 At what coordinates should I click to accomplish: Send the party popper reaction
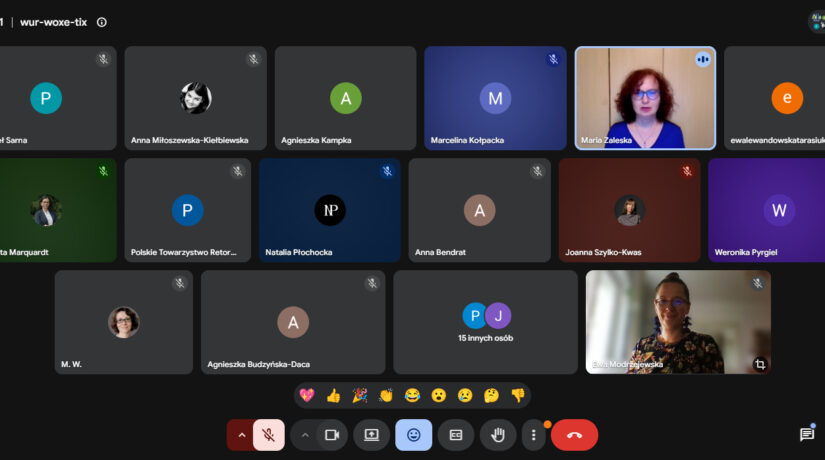click(359, 395)
